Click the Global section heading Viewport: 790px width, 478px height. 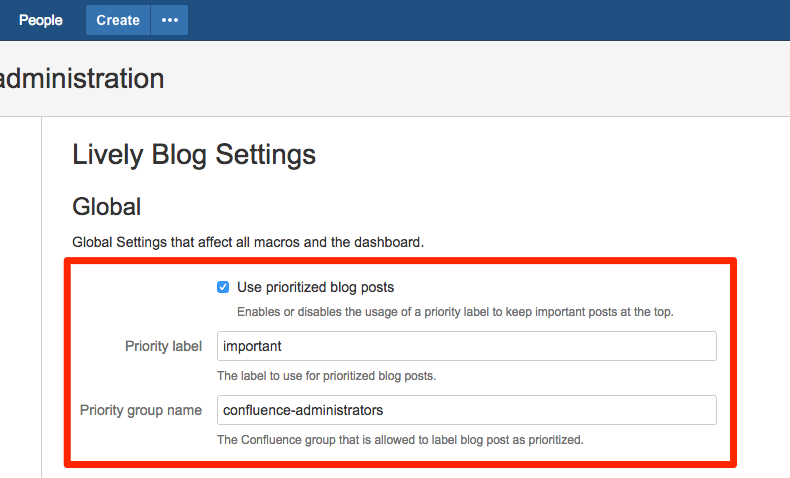[107, 207]
